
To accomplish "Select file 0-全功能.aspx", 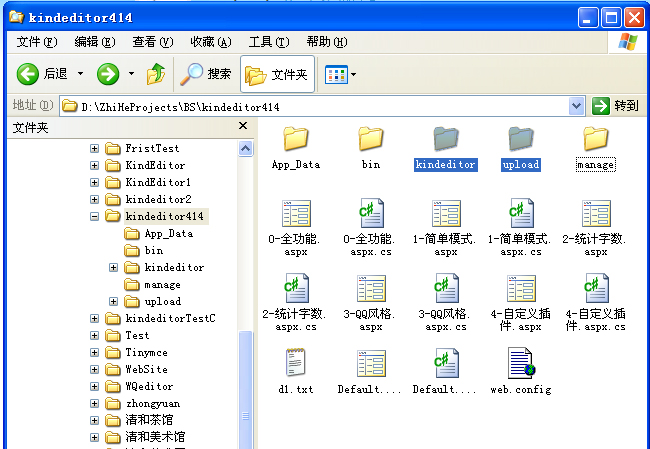I will 296,228.
